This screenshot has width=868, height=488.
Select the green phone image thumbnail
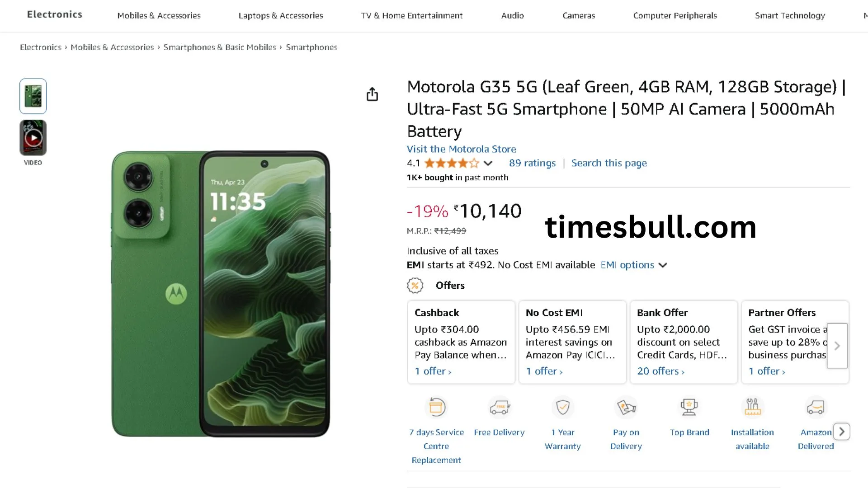[x=33, y=96]
